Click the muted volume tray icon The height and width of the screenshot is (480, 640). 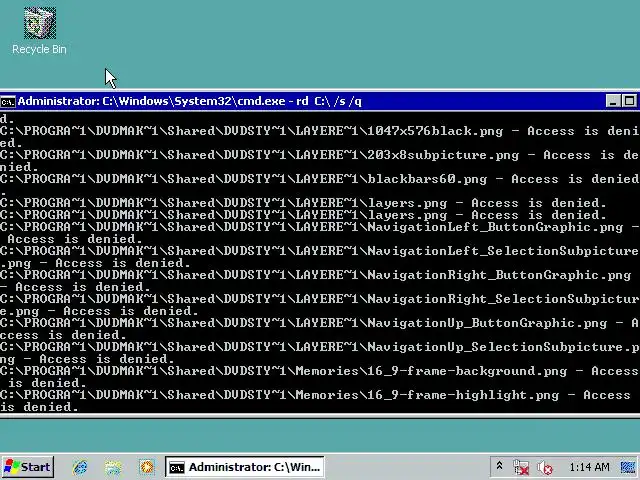pos(544,467)
